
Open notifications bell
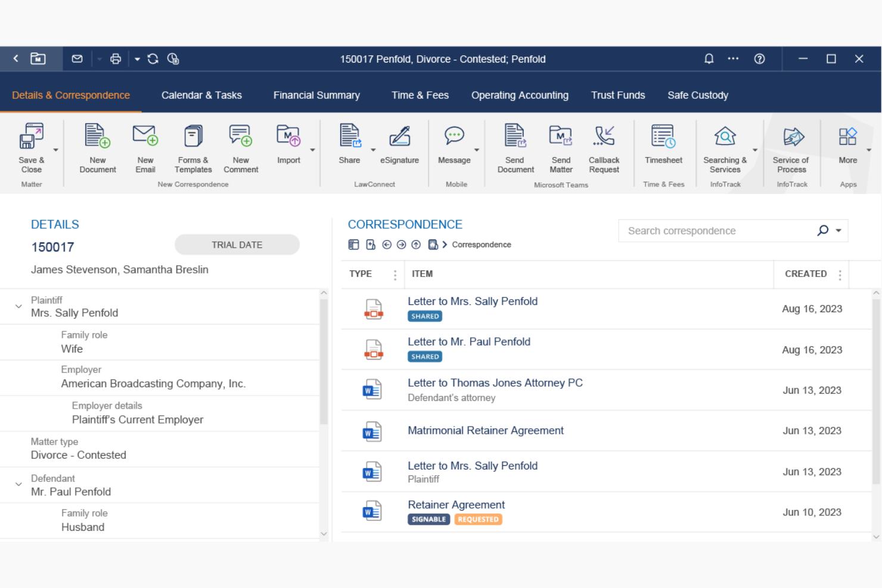coord(709,58)
